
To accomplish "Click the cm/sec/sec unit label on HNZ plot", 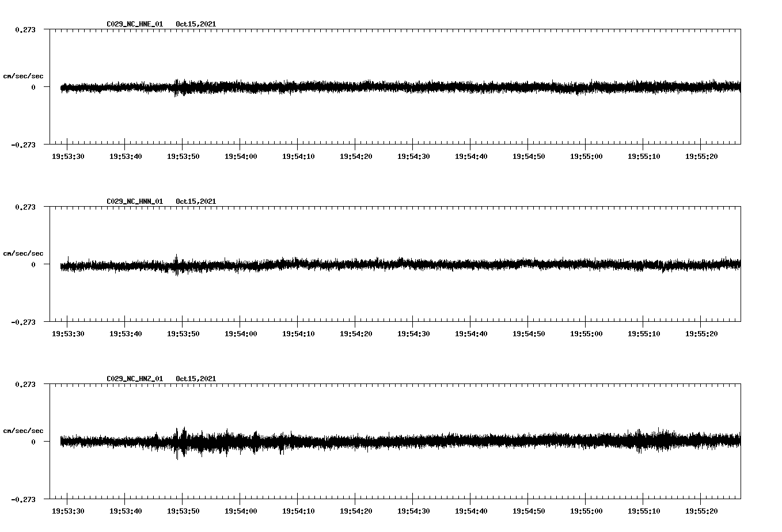I will coord(23,431).
